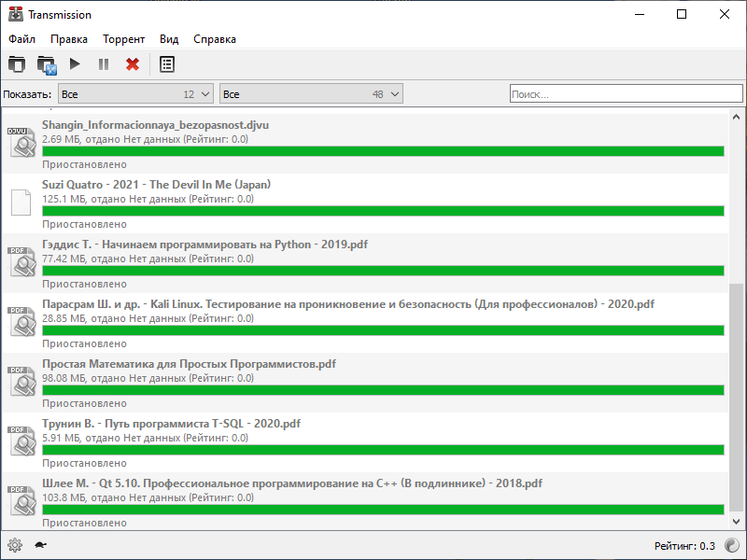Click the PDF icon for Простая Математика torrent
This screenshot has height=560, width=747.
click(x=21, y=381)
